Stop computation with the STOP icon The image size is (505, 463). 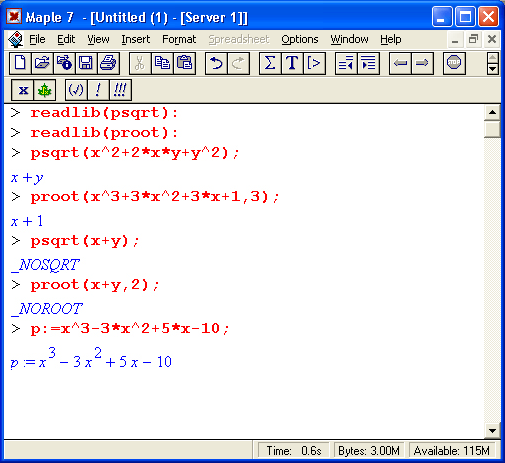click(454, 63)
